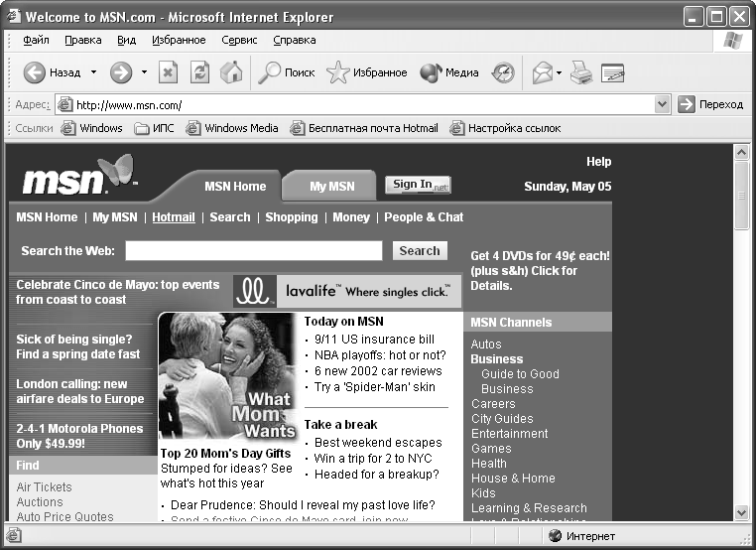Open the People & Chat link
Image resolution: width=756 pixels, height=550 pixels.
pos(424,217)
